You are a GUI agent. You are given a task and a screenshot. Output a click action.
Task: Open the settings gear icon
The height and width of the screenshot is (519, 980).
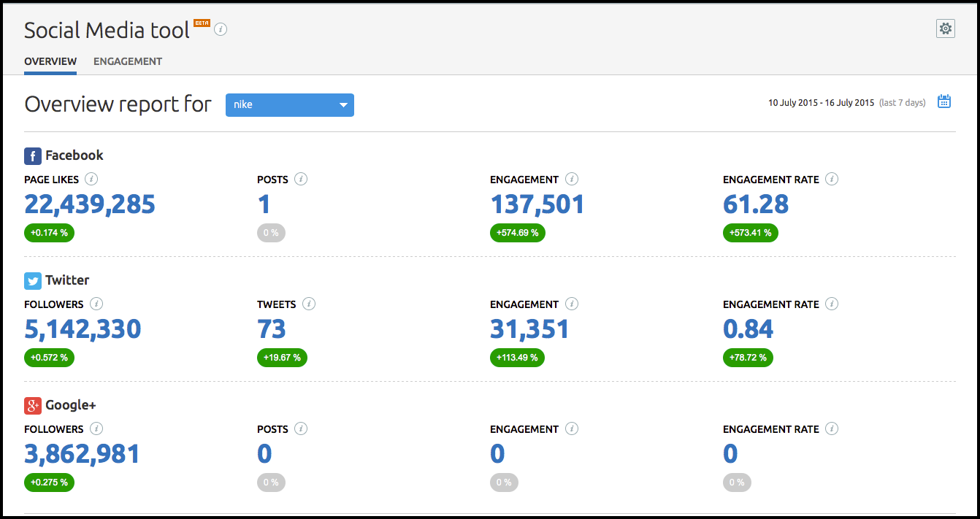(945, 28)
